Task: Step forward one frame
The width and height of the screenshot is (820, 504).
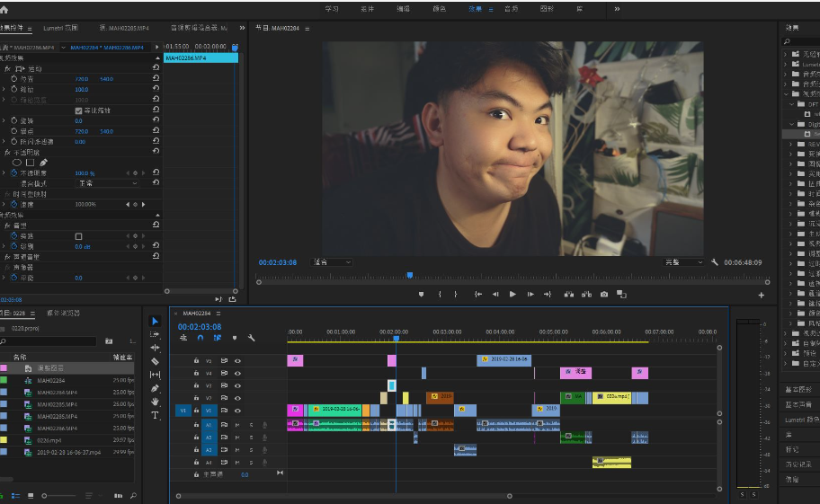Action: (530, 295)
